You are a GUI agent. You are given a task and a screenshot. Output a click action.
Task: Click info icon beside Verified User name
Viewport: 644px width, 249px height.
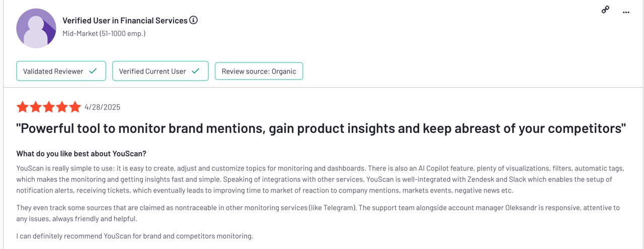coord(193,20)
